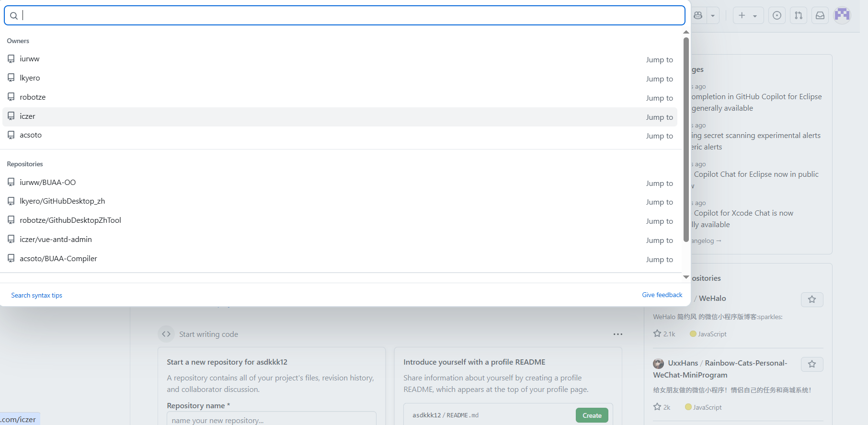Viewport: 868px width, 425px height.
Task: Click repo icon beside iurww/BUAA-OO
Action: pyautogui.click(x=11, y=183)
